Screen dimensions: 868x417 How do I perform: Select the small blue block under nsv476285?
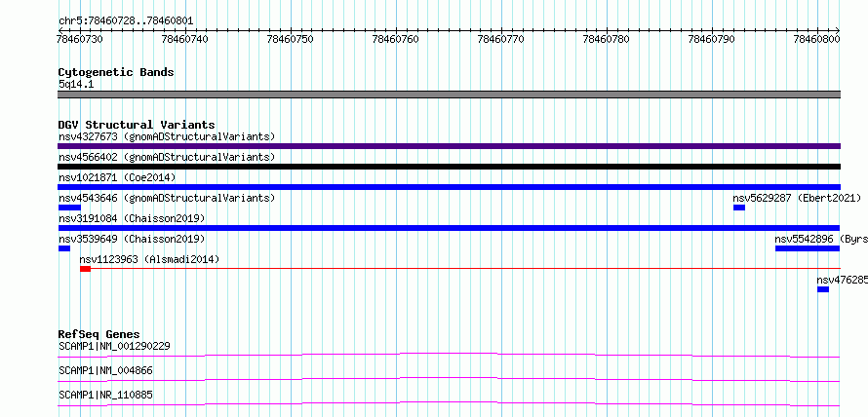(823, 289)
